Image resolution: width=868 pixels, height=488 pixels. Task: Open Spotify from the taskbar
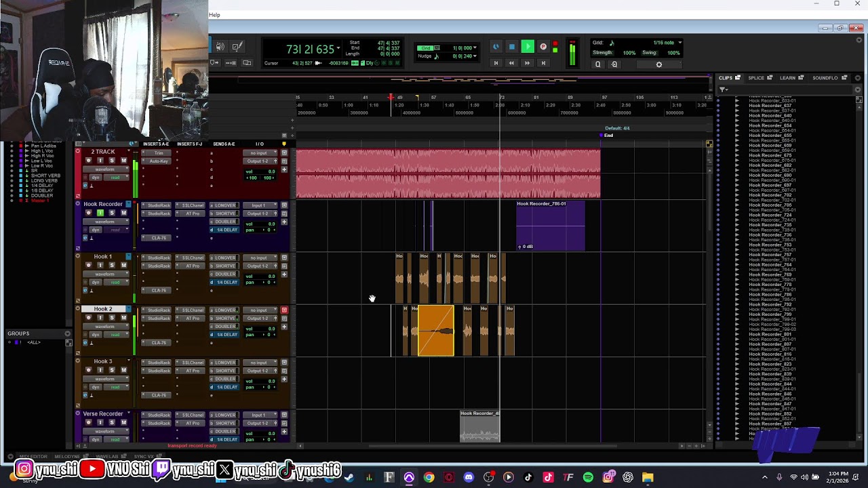pyautogui.click(x=588, y=478)
